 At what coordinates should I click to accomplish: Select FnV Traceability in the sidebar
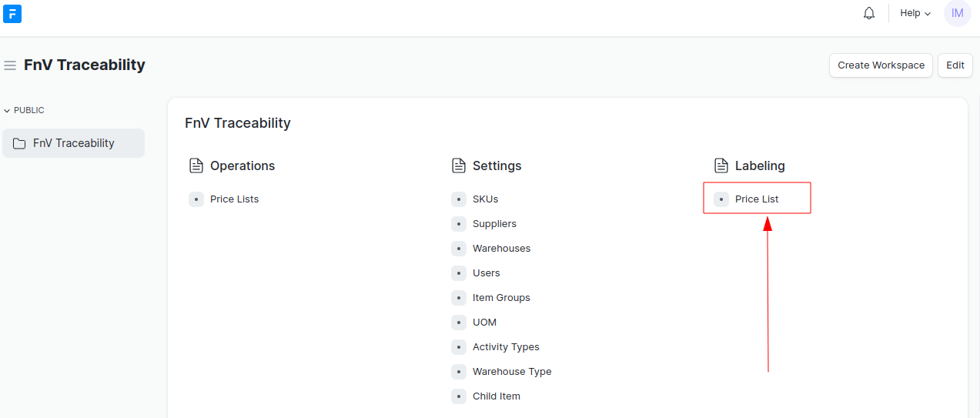[x=73, y=143]
